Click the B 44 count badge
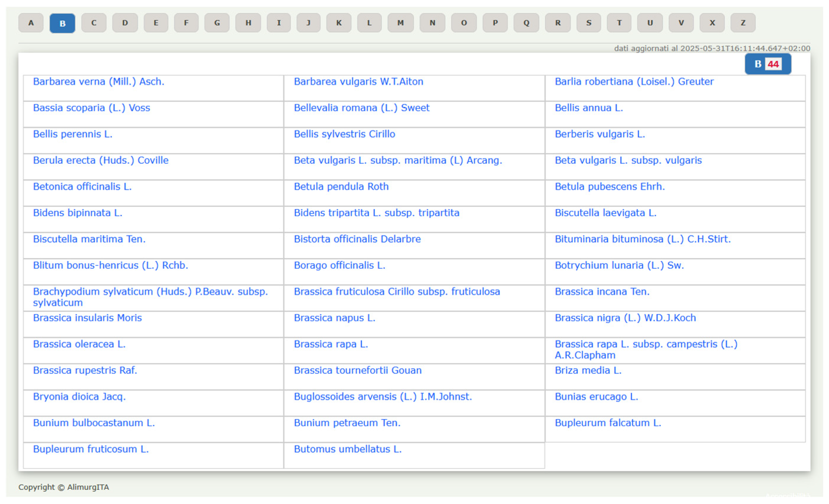The image size is (829, 504). pos(767,64)
